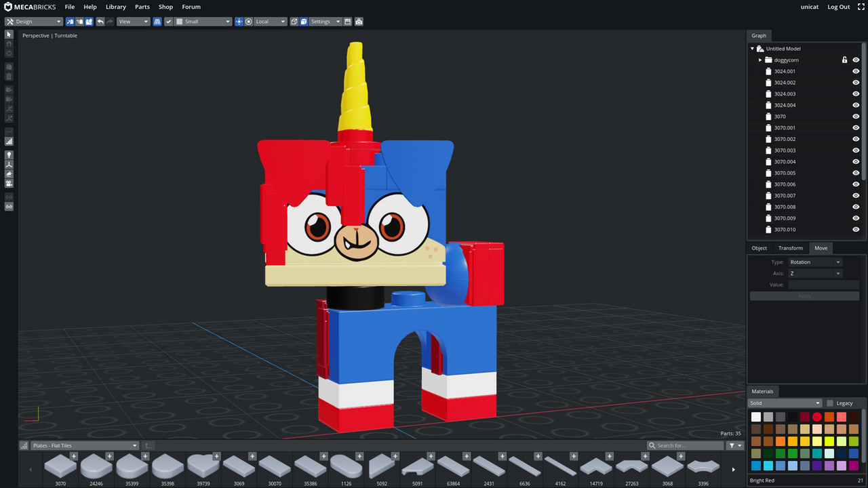The height and width of the screenshot is (488, 868).
Task: Open the Rotation type dropdown
Action: (814, 262)
